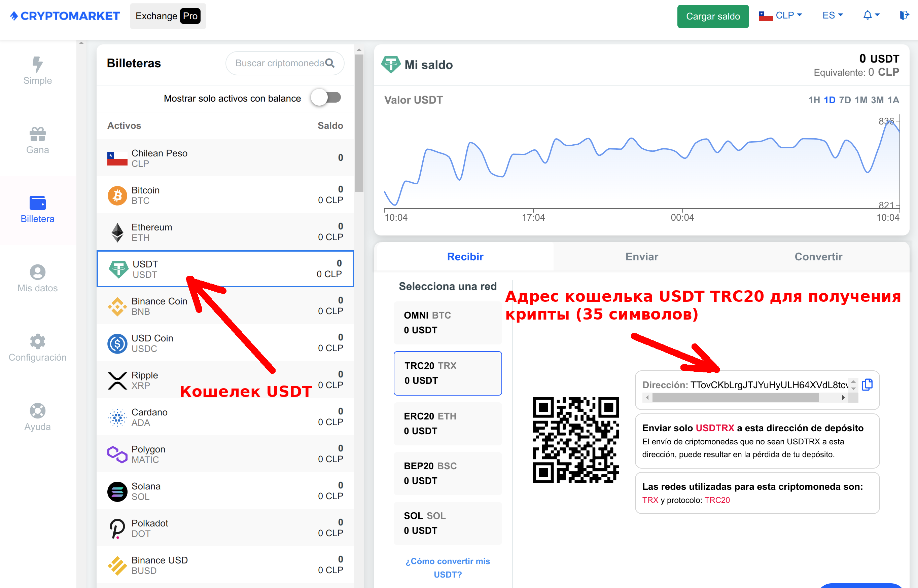The width and height of the screenshot is (918, 588).
Task: Copy the USDT deposit address
Action: (867, 384)
